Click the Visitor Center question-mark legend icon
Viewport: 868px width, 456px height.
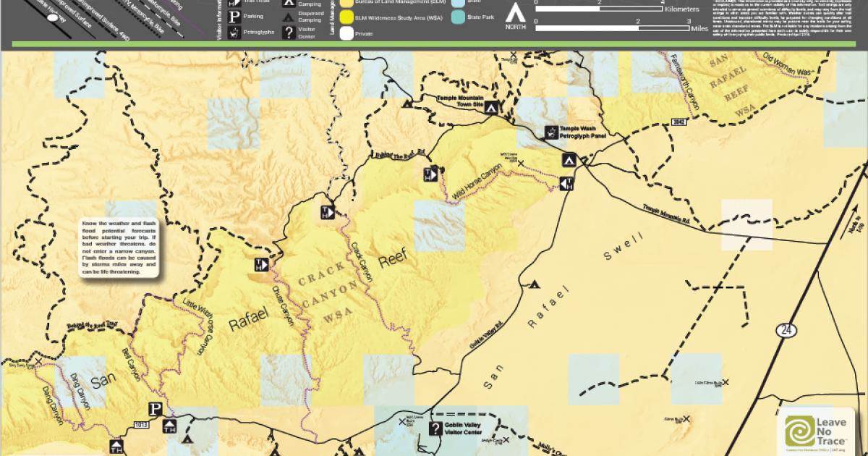point(289,33)
